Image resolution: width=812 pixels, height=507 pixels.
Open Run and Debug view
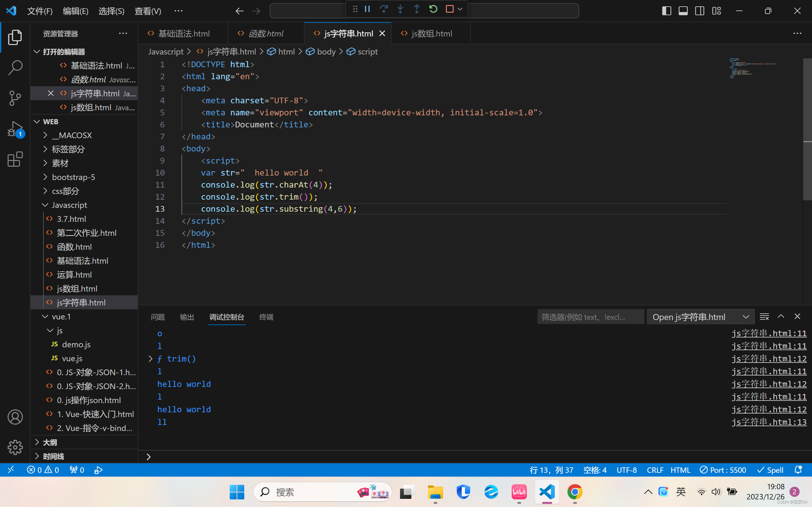[15, 129]
